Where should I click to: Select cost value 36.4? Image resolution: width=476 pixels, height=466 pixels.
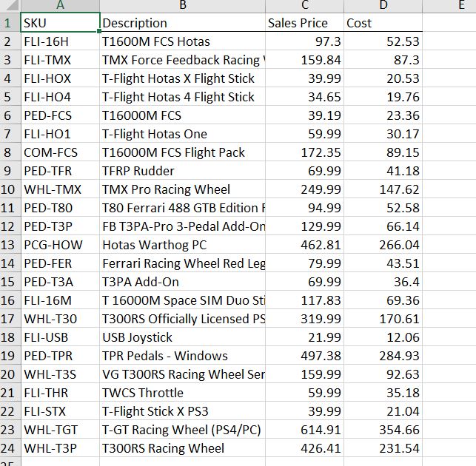[x=383, y=282]
